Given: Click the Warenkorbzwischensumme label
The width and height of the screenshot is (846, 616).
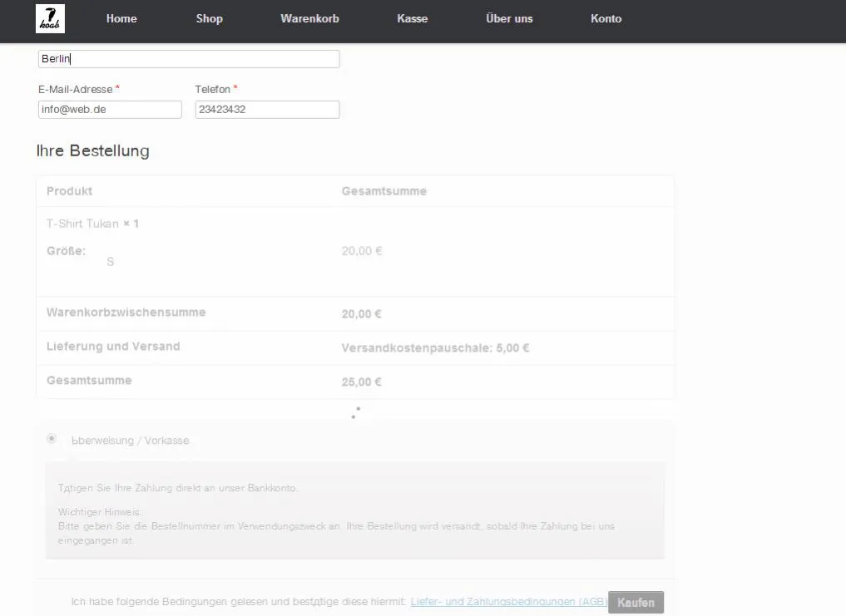Looking at the screenshot, I should coord(126,313).
